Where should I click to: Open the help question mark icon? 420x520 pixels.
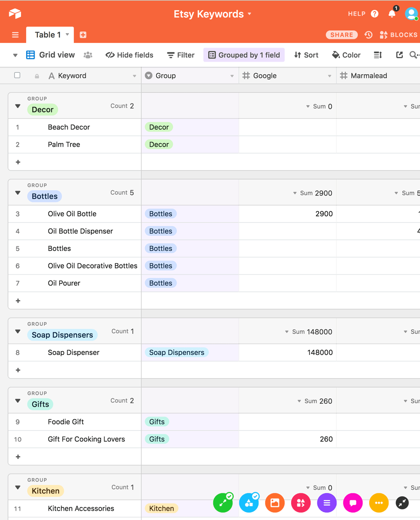coord(375,14)
